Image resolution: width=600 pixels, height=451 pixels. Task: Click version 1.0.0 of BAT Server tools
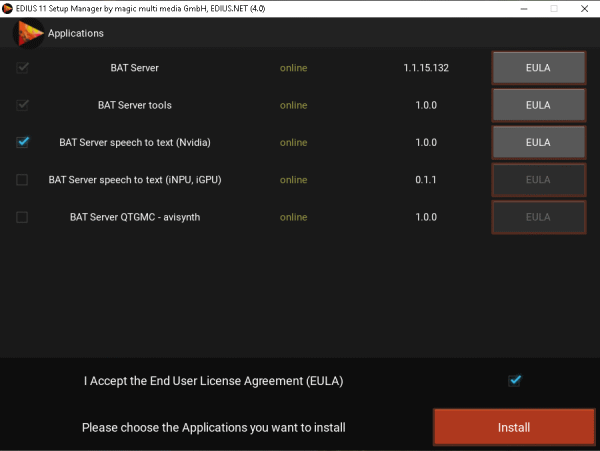tap(426, 105)
